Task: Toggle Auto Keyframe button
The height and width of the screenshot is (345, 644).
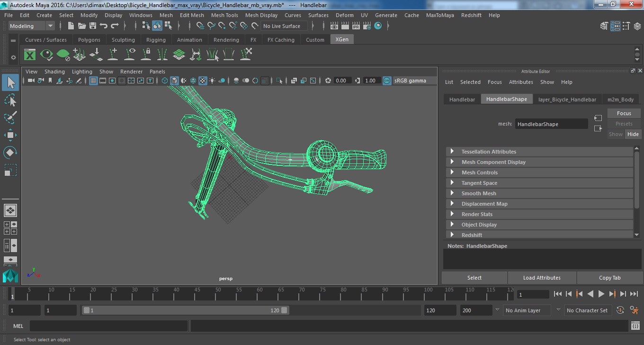Action: (x=620, y=310)
